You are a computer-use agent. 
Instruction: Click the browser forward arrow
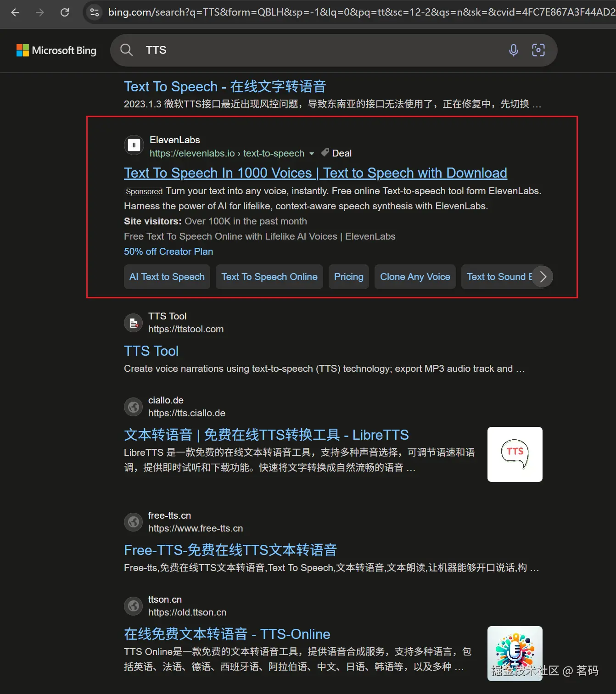coord(40,12)
